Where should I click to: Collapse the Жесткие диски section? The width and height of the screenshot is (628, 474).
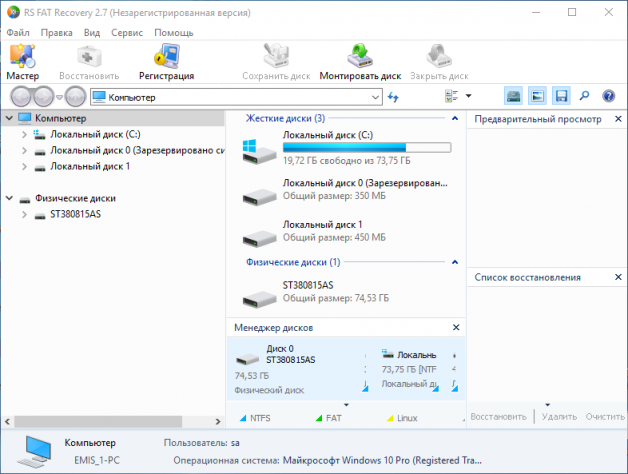455,118
